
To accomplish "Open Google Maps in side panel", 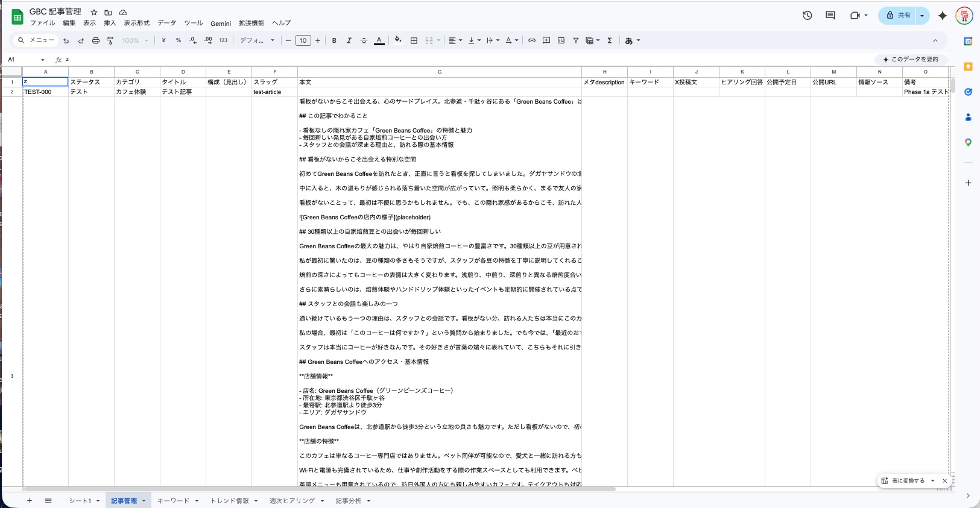I will click(x=968, y=142).
